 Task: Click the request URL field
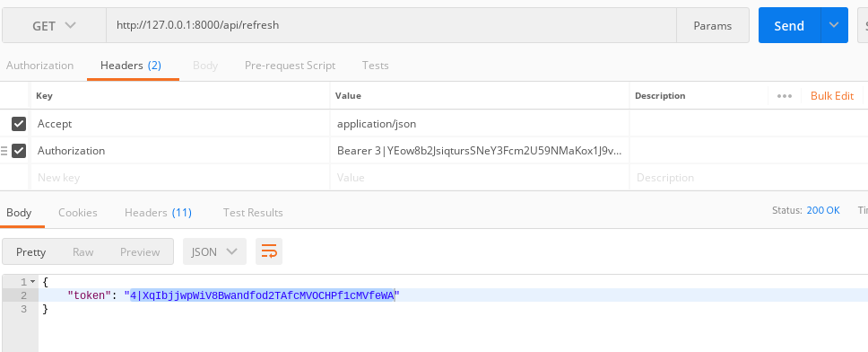click(x=391, y=25)
